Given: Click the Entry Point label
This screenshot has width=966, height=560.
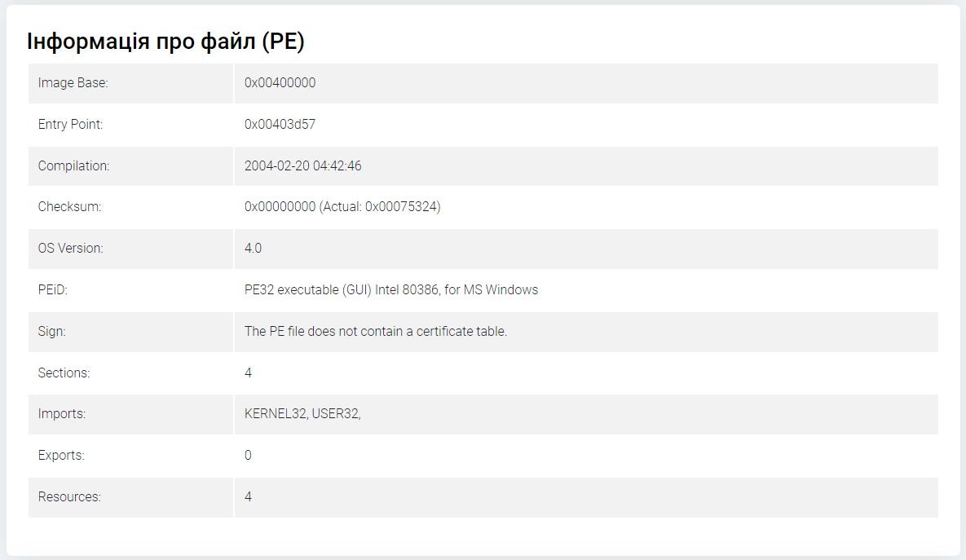Looking at the screenshot, I should point(70,124).
